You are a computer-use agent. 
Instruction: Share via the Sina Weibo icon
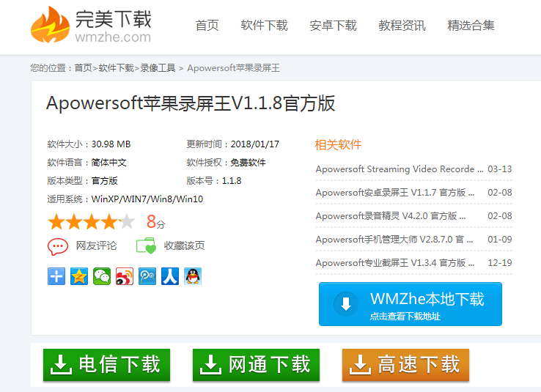[125, 276]
